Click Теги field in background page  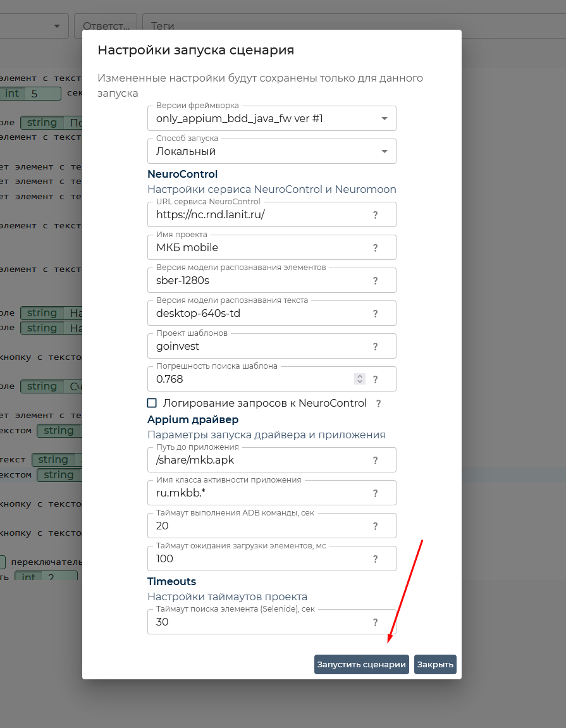353,26
